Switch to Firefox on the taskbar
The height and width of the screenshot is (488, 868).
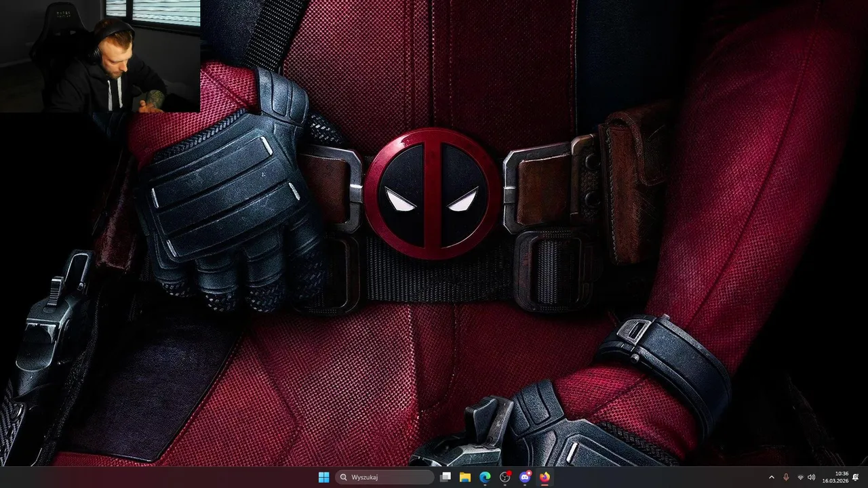545,477
